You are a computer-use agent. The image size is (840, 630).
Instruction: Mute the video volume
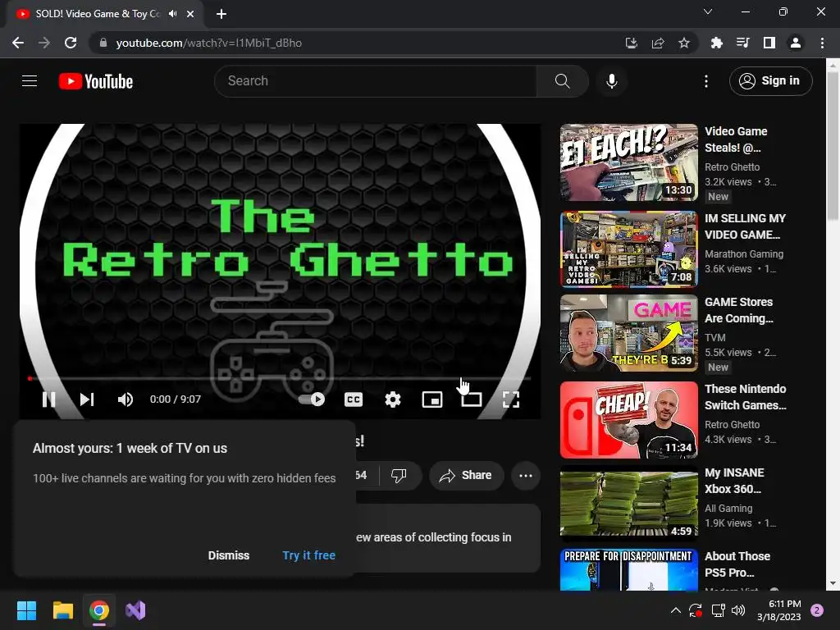[x=126, y=399]
